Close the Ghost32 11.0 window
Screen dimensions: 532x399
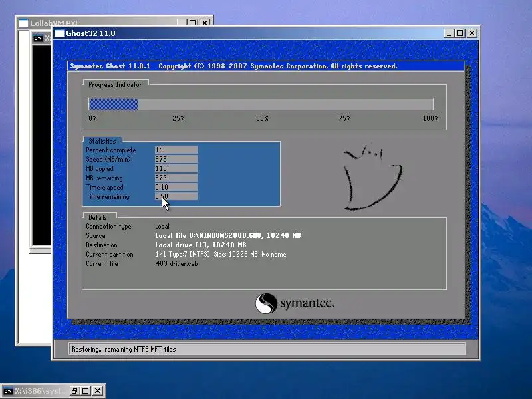472,33
